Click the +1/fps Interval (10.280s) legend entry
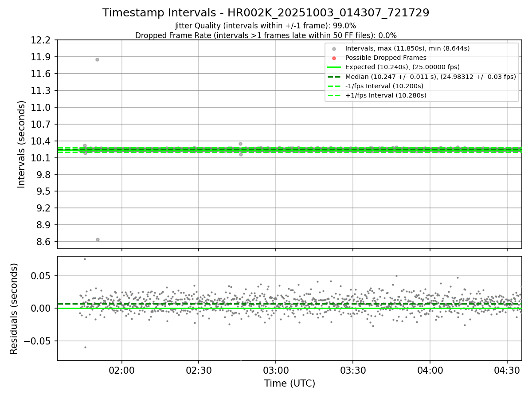 (x=386, y=95)
